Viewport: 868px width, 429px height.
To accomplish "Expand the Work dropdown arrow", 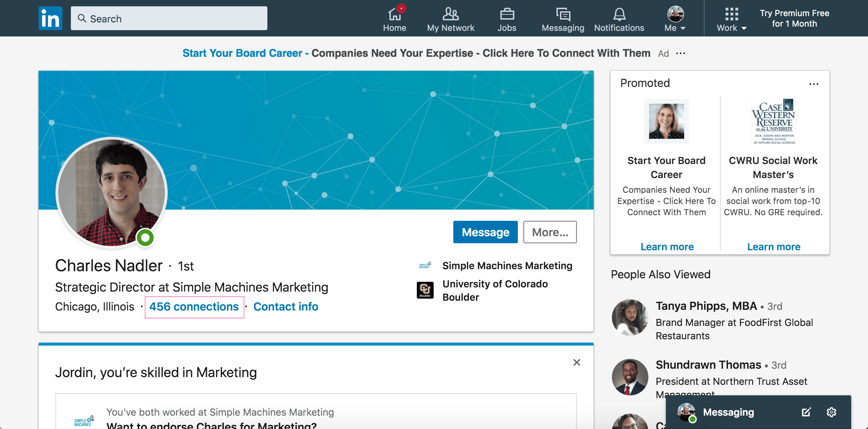I will point(744,28).
